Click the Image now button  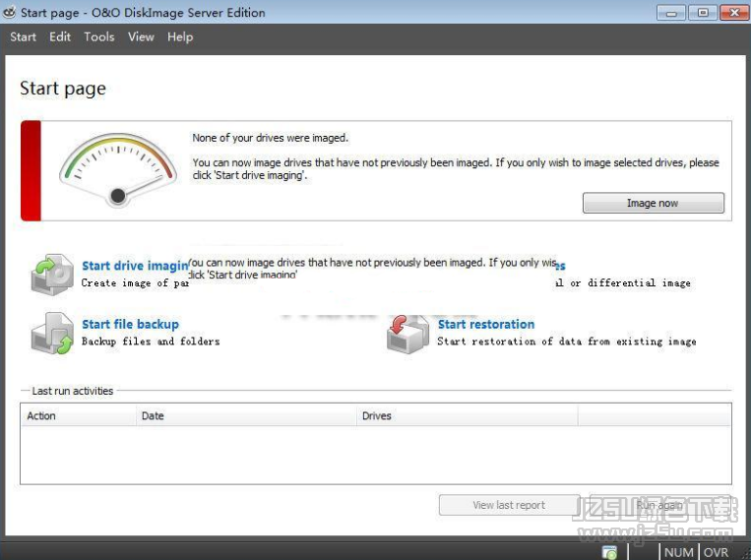(x=654, y=203)
